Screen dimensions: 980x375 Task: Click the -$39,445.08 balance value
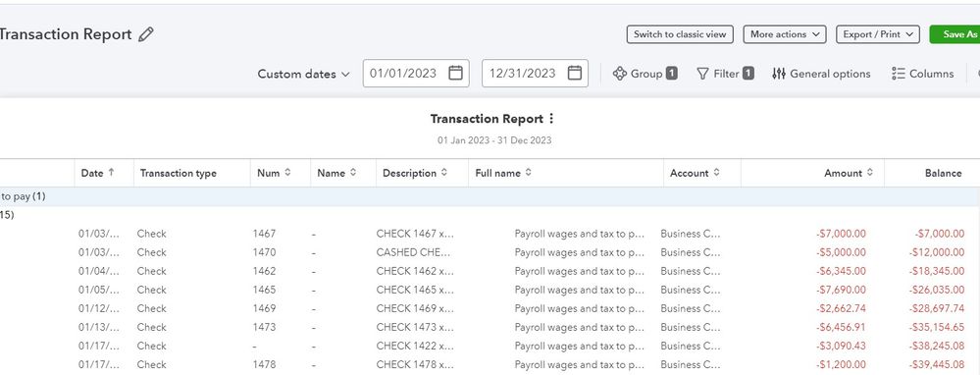pyautogui.click(x=936, y=365)
